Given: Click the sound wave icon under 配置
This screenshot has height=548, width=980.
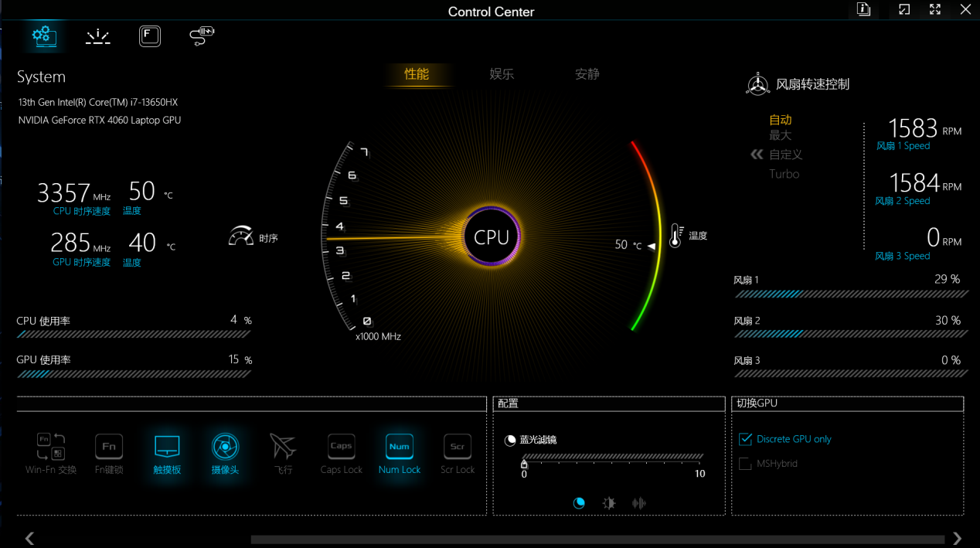Looking at the screenshot, I should (x=638, y=503).
